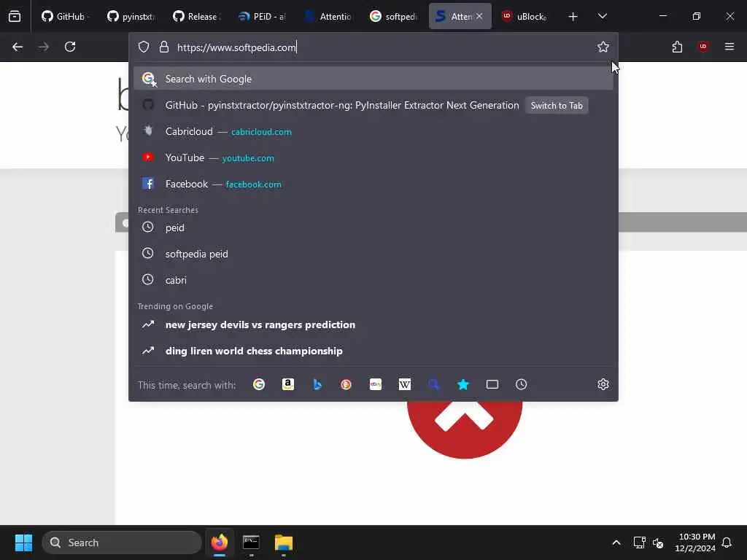The height and width of the screenshot is (560, 747).
Task: Close the active Attention tab
Action: [x=479, y=16]
